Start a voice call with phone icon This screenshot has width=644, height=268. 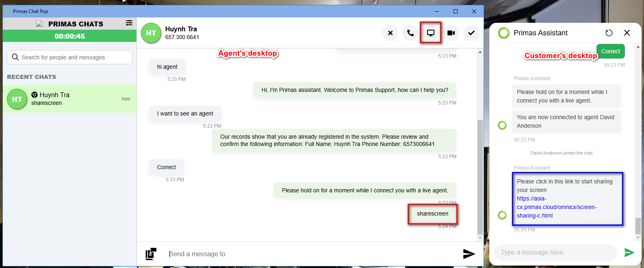[410, 33]
